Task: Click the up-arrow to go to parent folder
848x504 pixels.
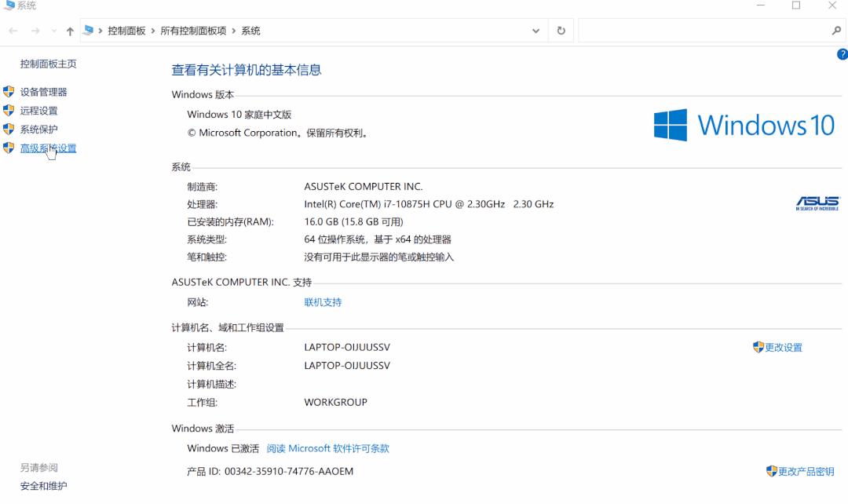Action: (x=69, y=30)
